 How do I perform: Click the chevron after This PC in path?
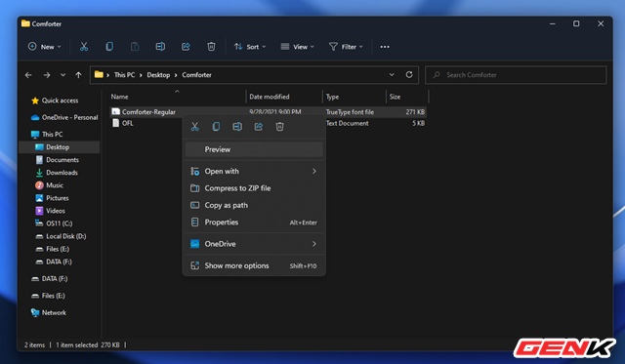click(x=141, y=75)
